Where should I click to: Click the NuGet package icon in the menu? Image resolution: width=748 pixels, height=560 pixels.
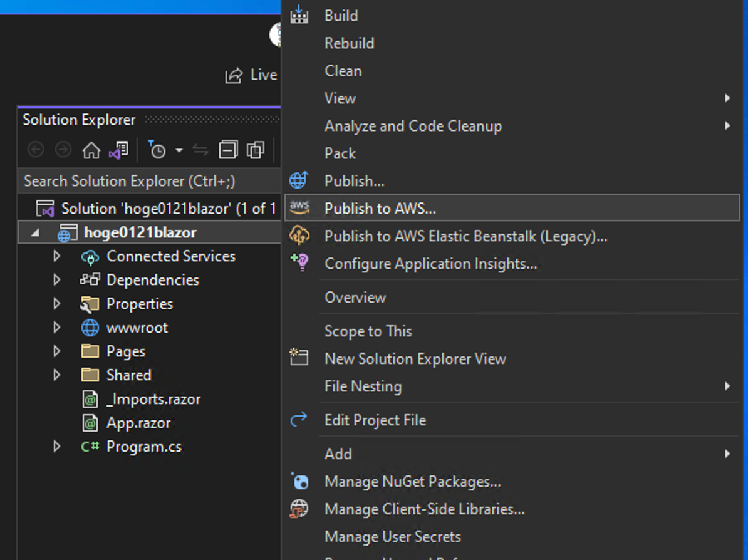(x=300, y=481)
